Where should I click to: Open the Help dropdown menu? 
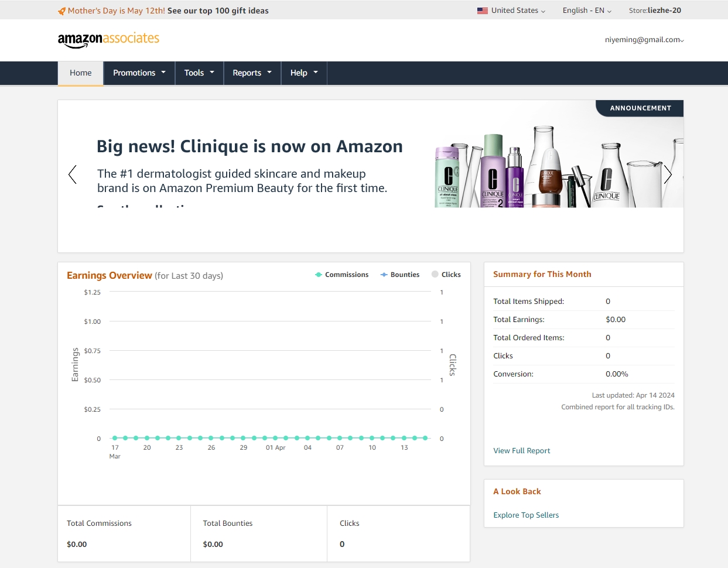304,73
